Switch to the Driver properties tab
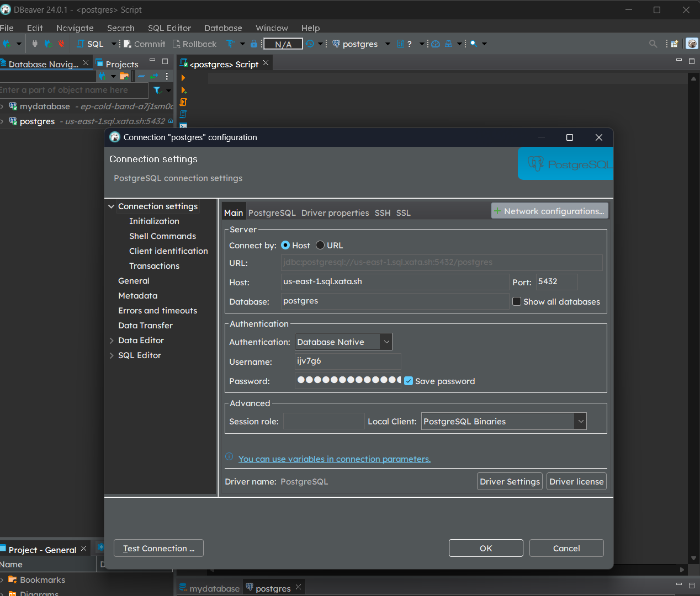This screenshot has height=596, width=700. point(335,213)
